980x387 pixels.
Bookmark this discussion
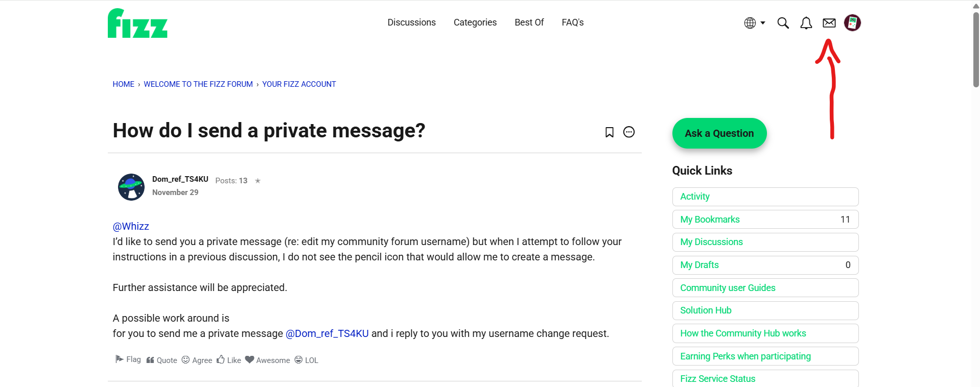pos(609,132)
